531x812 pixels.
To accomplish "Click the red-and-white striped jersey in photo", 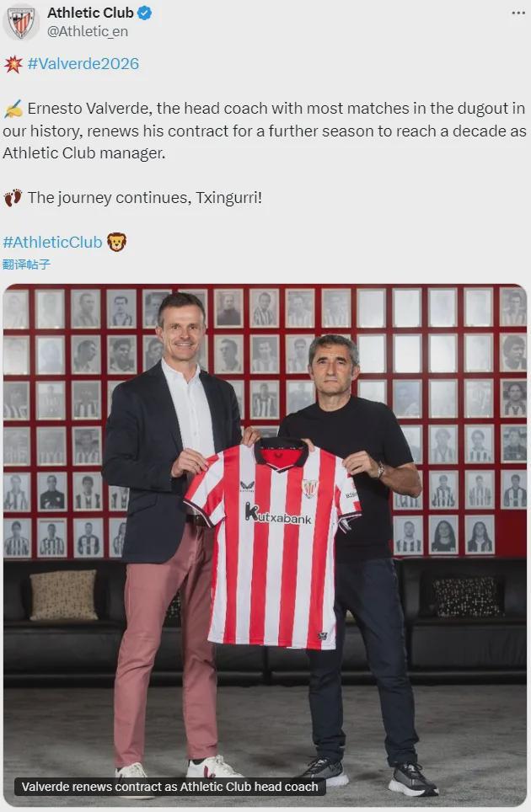I will pos(274,544).
